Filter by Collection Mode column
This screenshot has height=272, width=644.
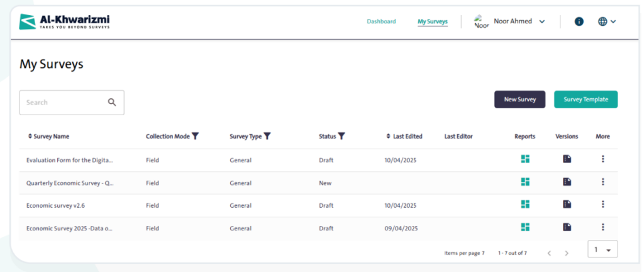click(x=195, y=136)
